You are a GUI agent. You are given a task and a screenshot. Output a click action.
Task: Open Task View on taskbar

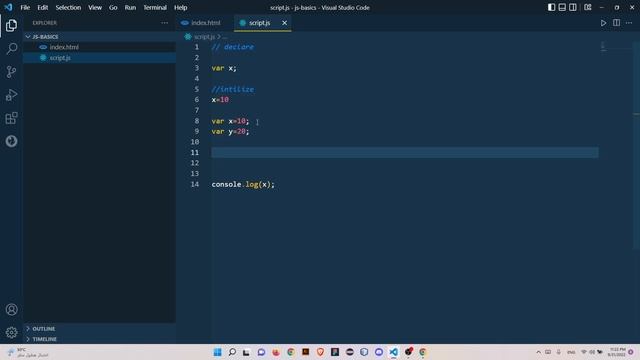point(246,352)
